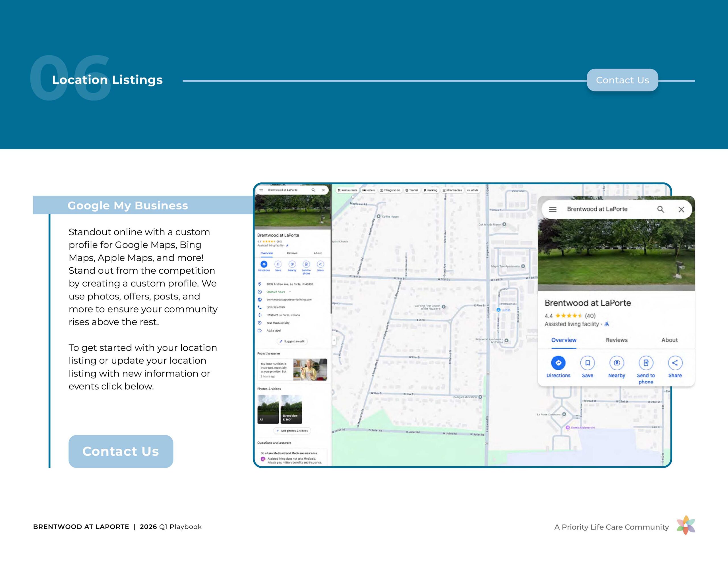Collapse side panel with arrow handle
This screenshot has width=728, height=562.
pyautogui.click(x=334, y=340)
